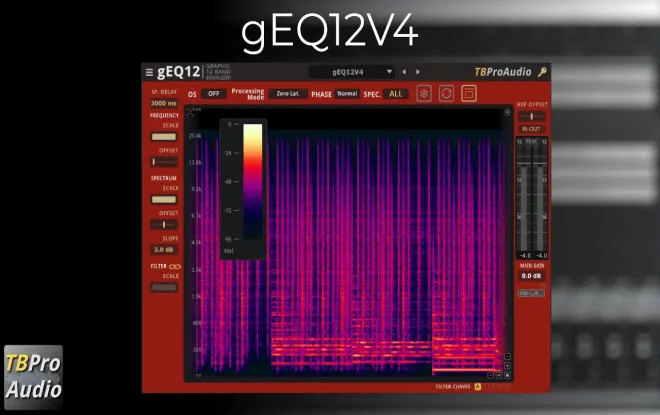Open the gEQ12 hamburger menu
The height and width of the screenshot is (415, 660).
click(x=149, y=72)
